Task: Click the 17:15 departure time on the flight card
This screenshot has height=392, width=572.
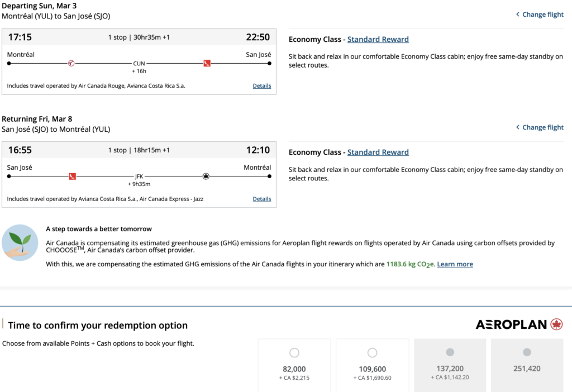Action: point(20,37)
